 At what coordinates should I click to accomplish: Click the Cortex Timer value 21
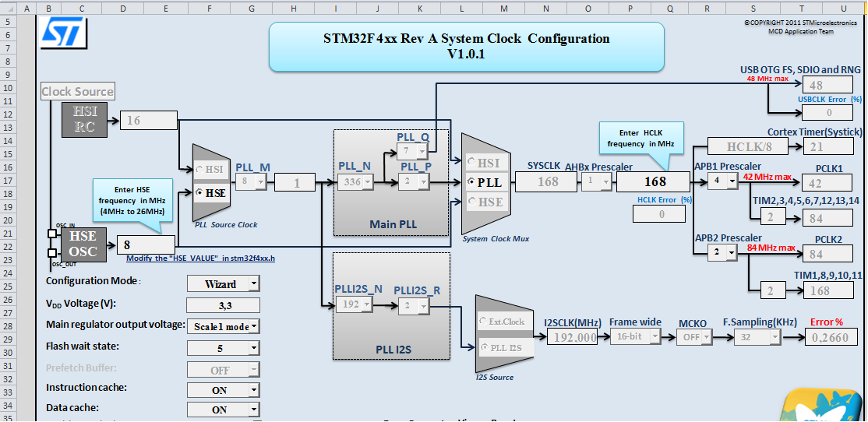827,146
